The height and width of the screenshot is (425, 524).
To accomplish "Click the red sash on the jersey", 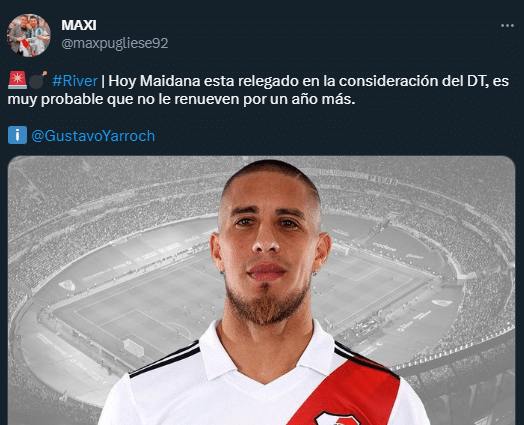I will 348,391.
